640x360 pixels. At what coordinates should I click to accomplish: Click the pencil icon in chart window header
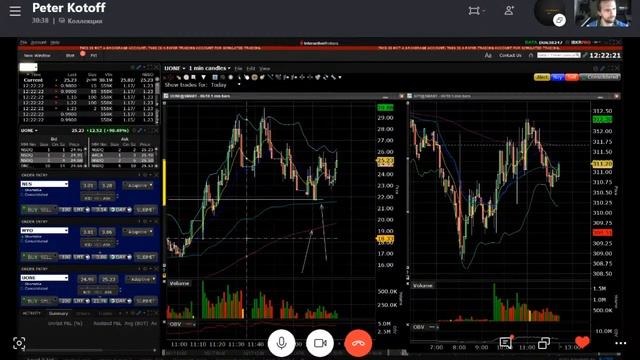click(602, 68)
